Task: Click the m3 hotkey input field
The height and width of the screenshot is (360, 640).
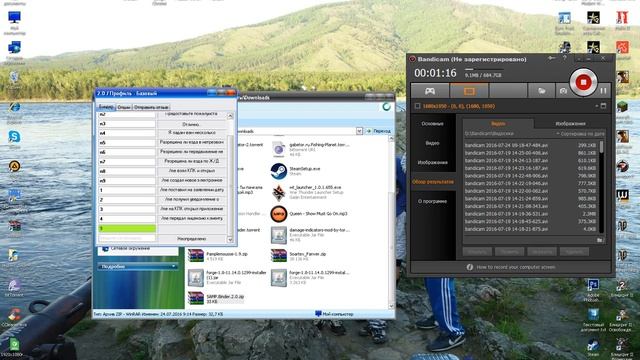Action: pyautogui.click(x=127, y=124)
